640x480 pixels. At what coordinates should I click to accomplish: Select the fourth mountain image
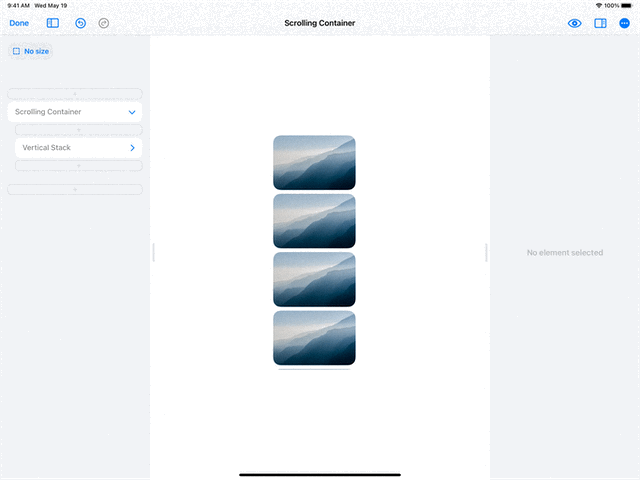coord(314,338)
